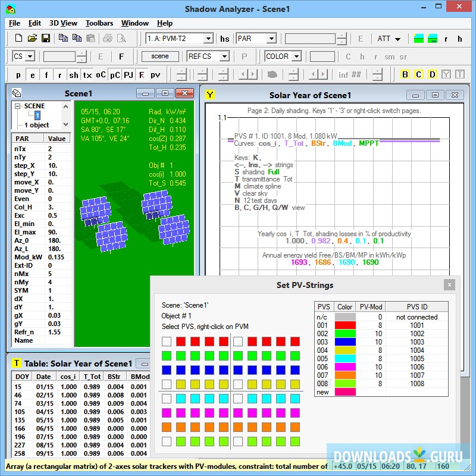Open the '3D View' menu

click(63, 23)
